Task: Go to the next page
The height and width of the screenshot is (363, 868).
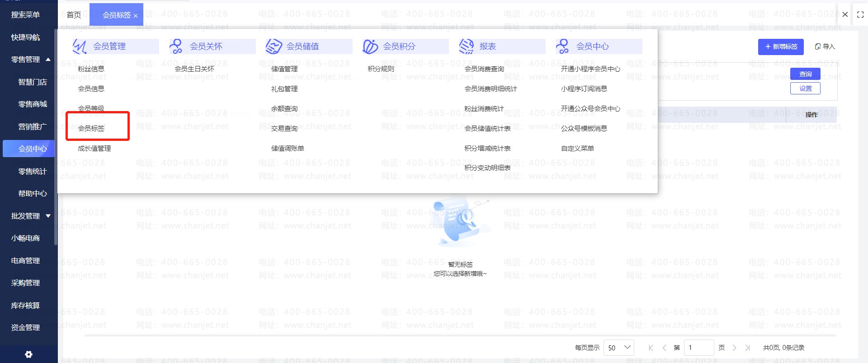Action: 734,348
